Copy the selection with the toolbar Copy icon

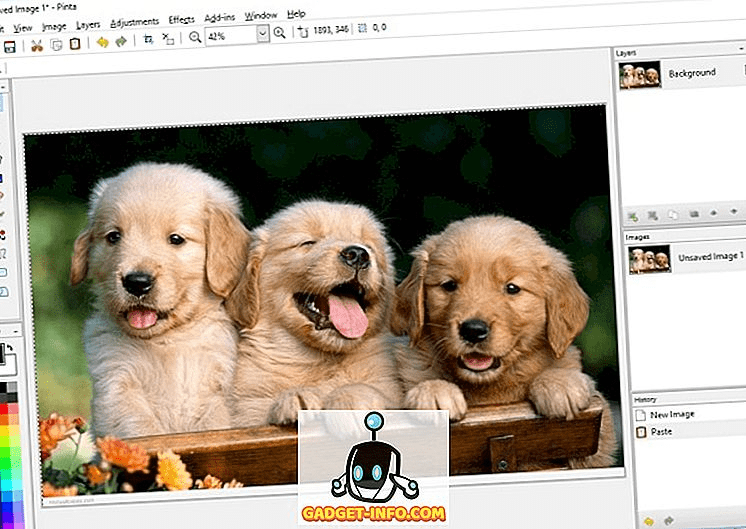56,45
